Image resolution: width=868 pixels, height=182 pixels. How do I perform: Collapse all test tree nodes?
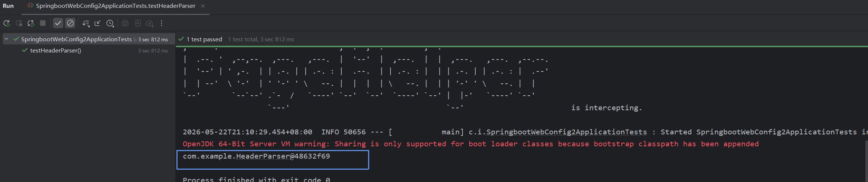coord(98,23)
